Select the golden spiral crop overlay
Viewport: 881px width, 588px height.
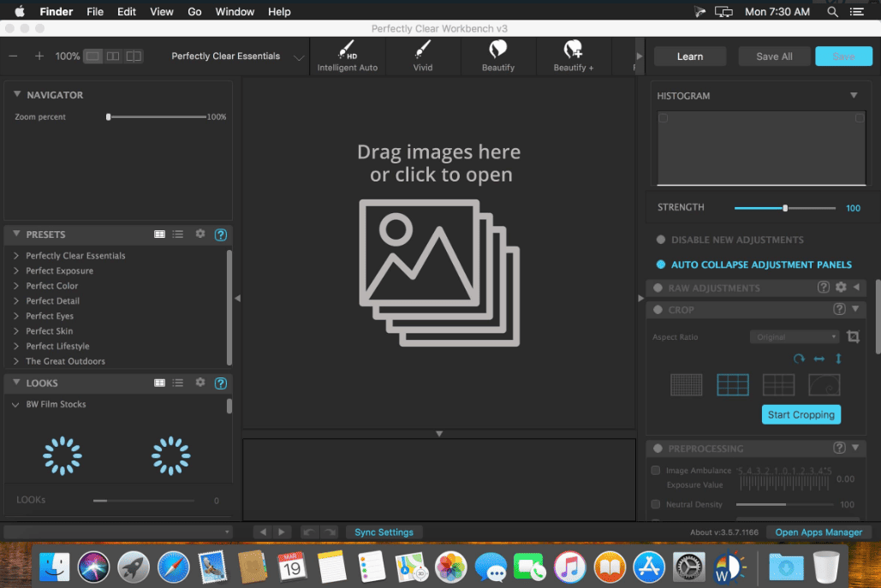(x=824, y=384)
